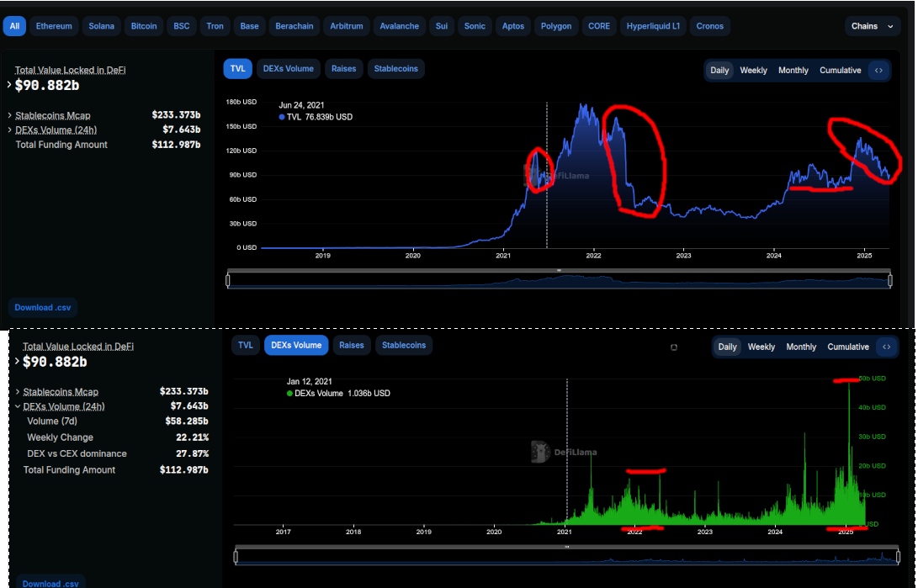Click right range handle under the DEXs Volume chart
This screenshot has height=588, width=918.
(898, 557)
